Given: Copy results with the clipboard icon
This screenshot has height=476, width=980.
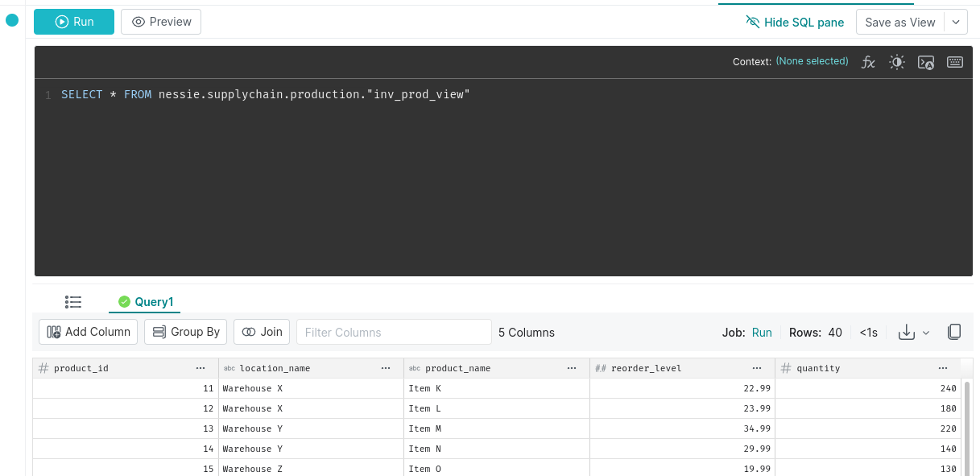Looking at the screenshot, I should click(954, 332).
